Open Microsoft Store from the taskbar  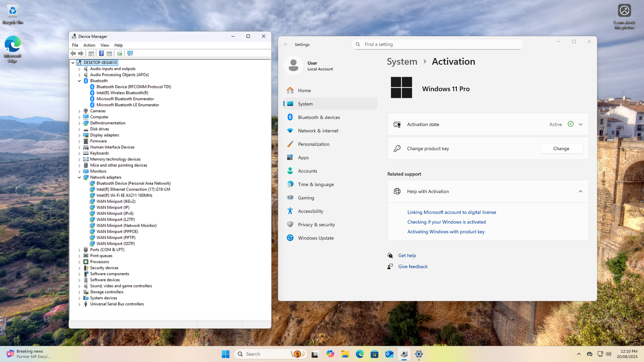click(374, 354)
